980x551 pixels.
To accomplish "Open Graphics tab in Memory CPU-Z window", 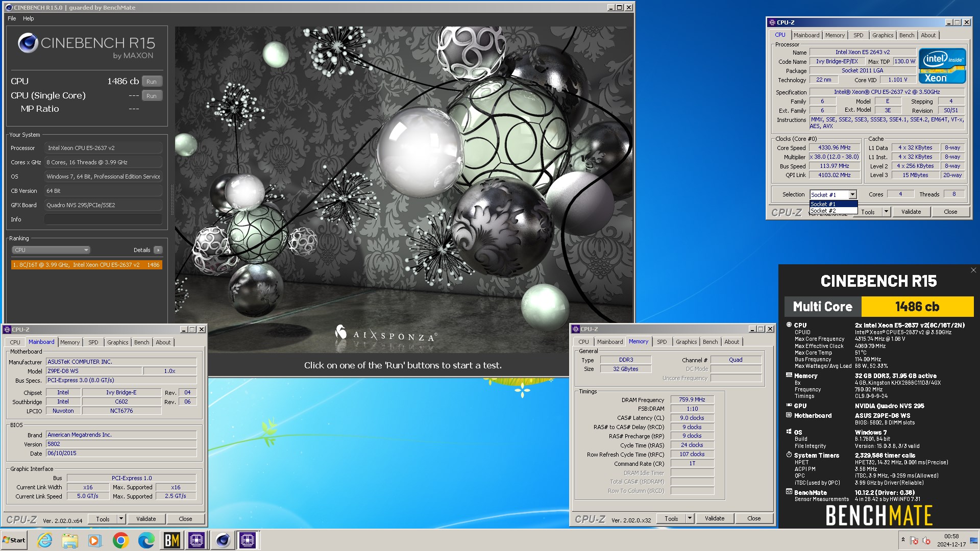I will click(686, 342).
